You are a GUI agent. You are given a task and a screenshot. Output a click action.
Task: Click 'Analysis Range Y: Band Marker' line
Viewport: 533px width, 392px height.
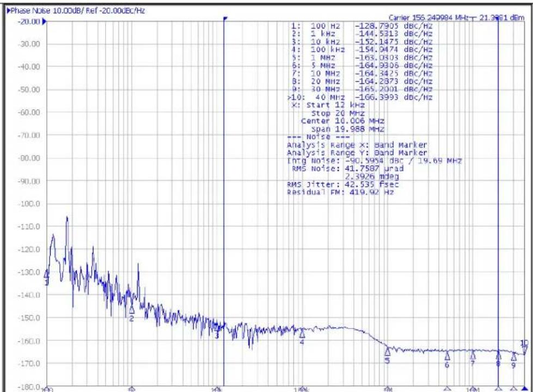pos(357,153)
